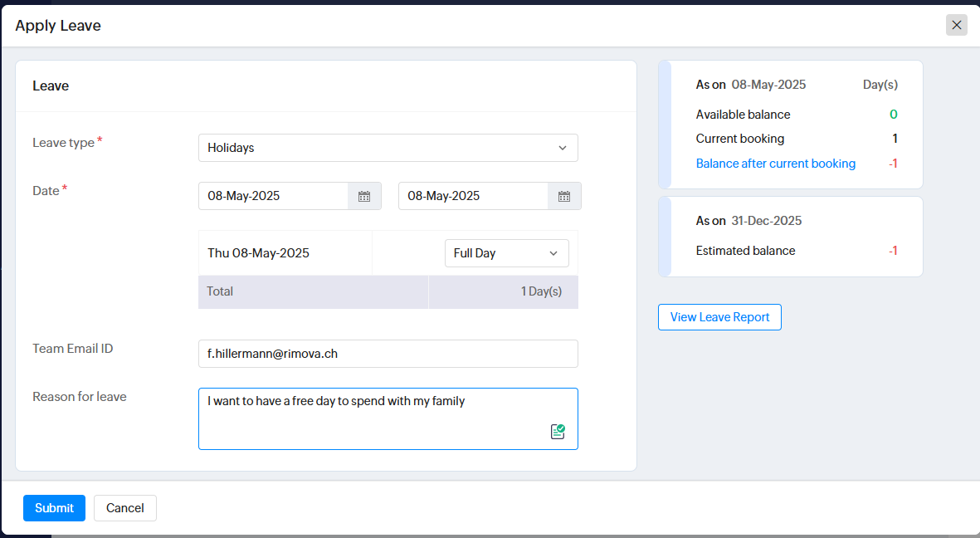Click the start date field 08-May-2025
980x538 pixels.
[x=273, y=196]
